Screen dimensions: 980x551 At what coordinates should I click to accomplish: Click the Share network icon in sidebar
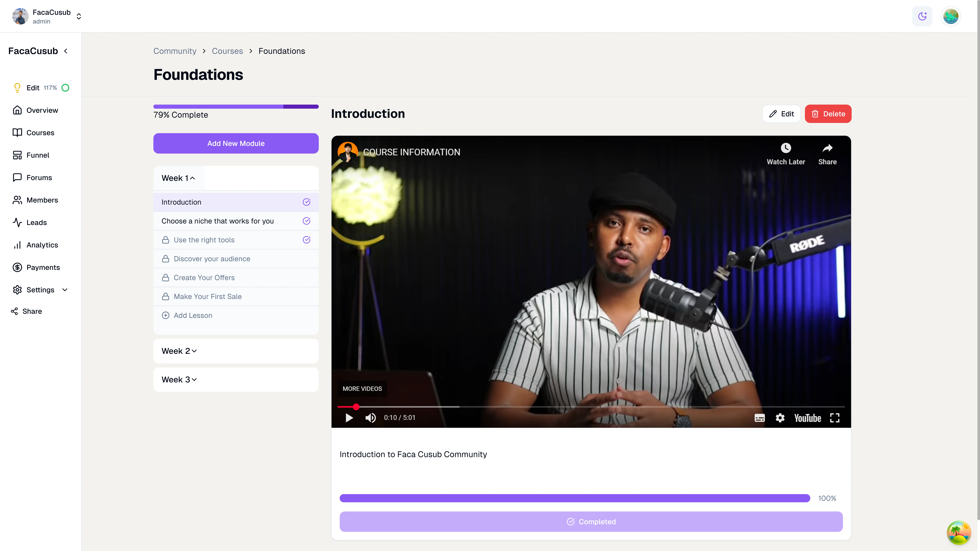14,311
